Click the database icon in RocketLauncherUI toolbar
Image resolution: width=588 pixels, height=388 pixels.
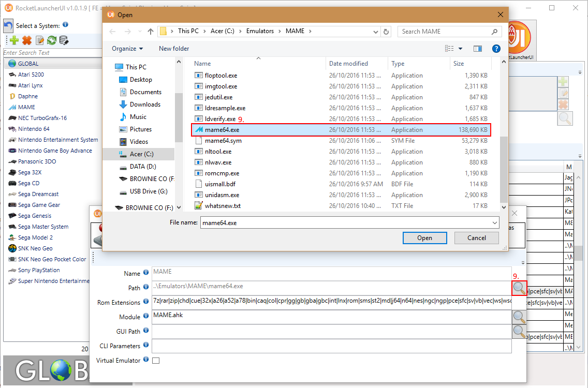64,40
